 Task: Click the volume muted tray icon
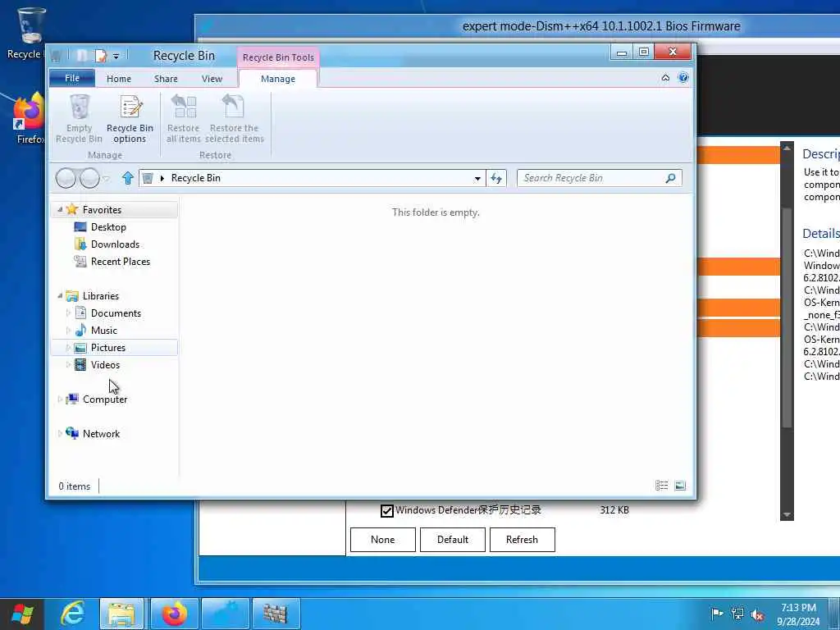(757, 614)
